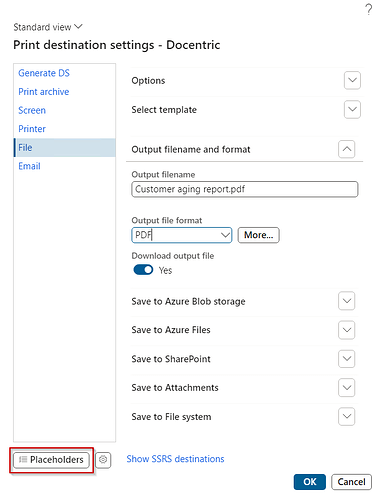
Task: Expand the Options section
Action: coord(352,80)
